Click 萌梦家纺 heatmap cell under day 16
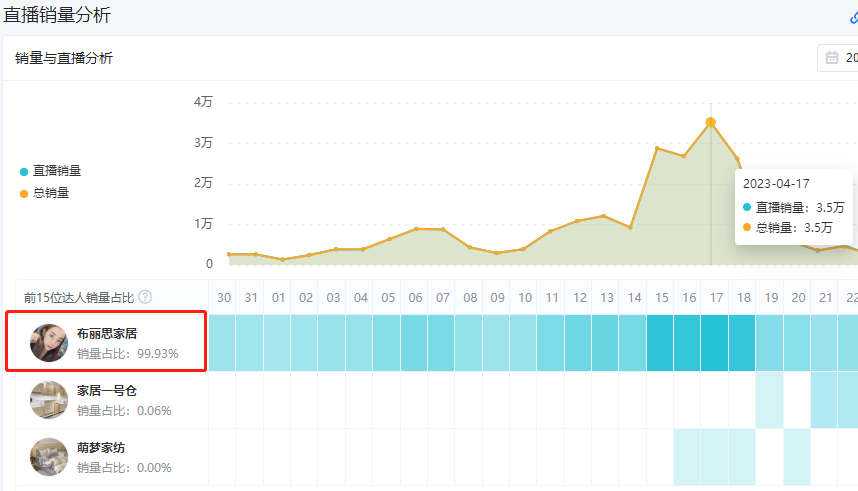Viewport: 858px width, 491px height. tap(688, 457)
